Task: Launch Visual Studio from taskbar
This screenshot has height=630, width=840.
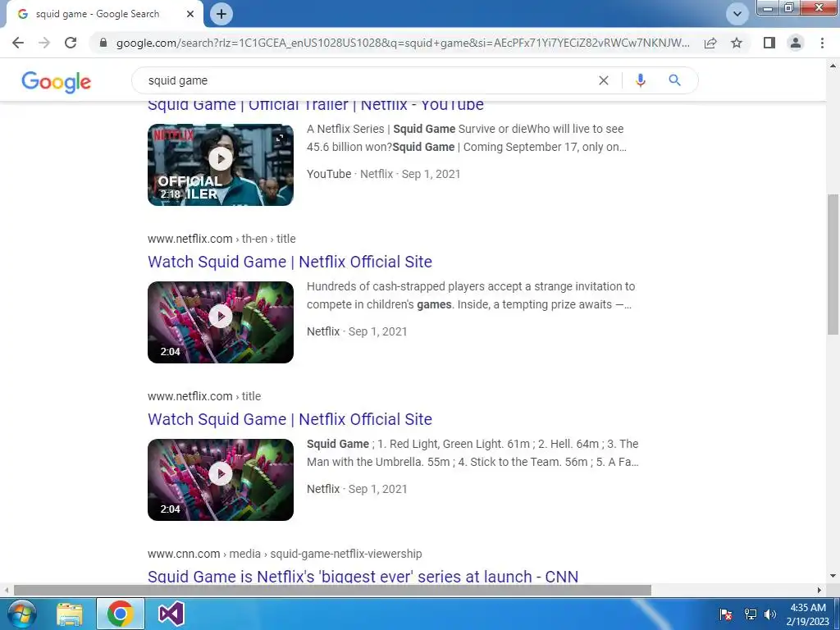Action: (x=171, y=614)
